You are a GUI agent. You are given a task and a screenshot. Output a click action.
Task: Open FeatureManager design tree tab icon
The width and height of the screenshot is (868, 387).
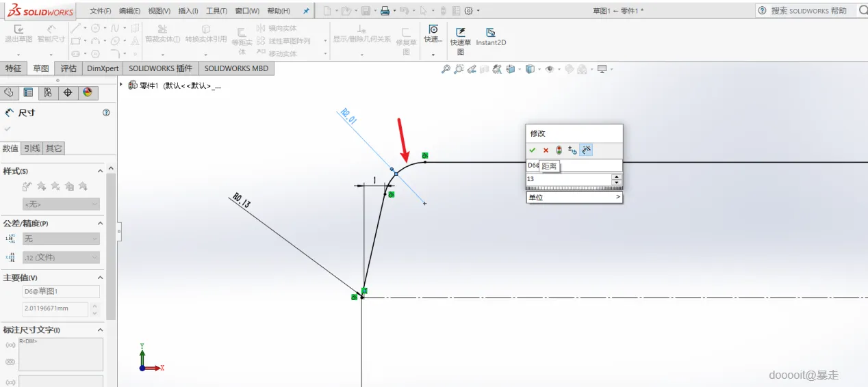click(9, 92)
